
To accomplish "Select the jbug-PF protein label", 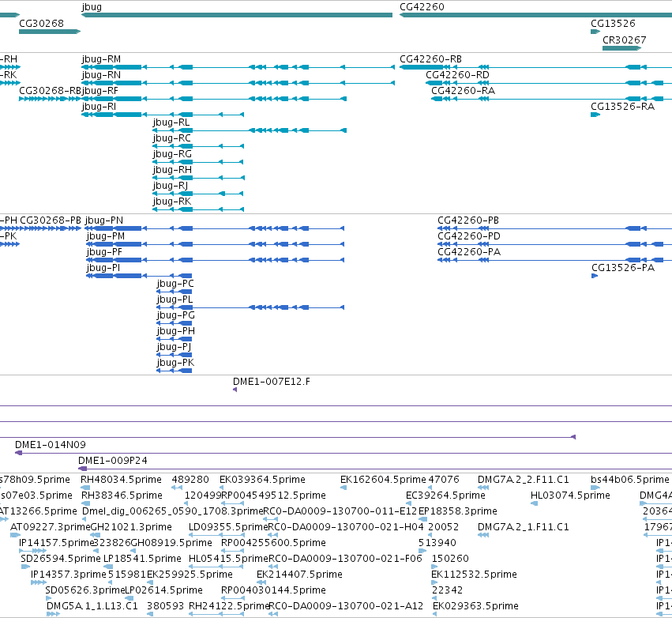I will 104,252.
